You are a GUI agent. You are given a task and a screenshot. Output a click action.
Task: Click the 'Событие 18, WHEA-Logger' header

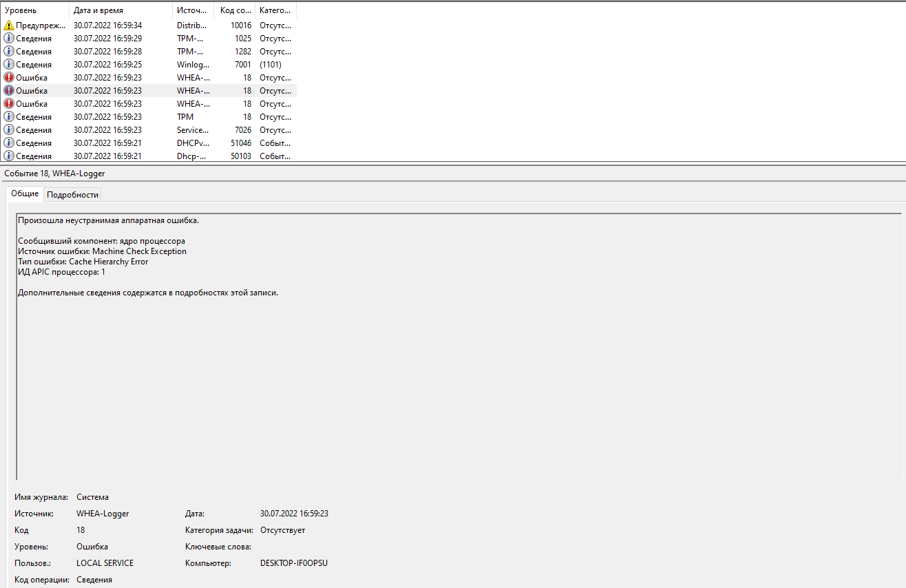pyautogui.click(x=54, y=174)
